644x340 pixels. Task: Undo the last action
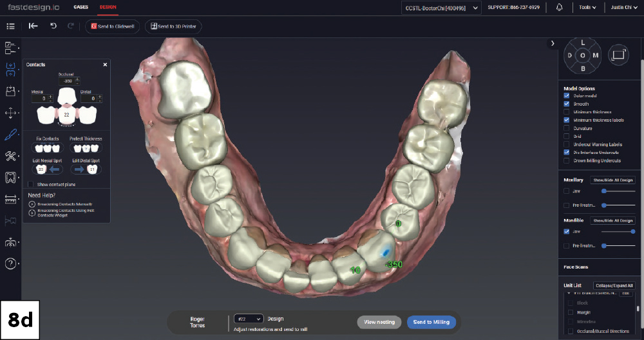coord(53,26)
